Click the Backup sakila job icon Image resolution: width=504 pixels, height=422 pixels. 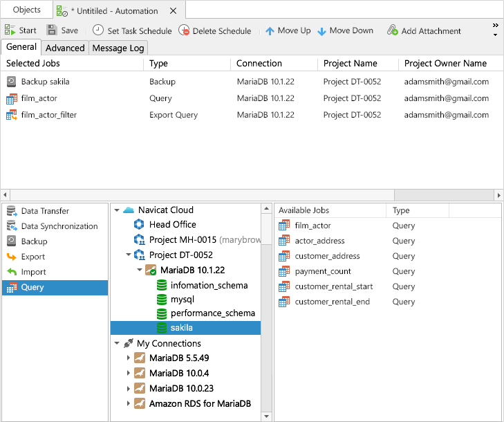[x=11, y=82]
